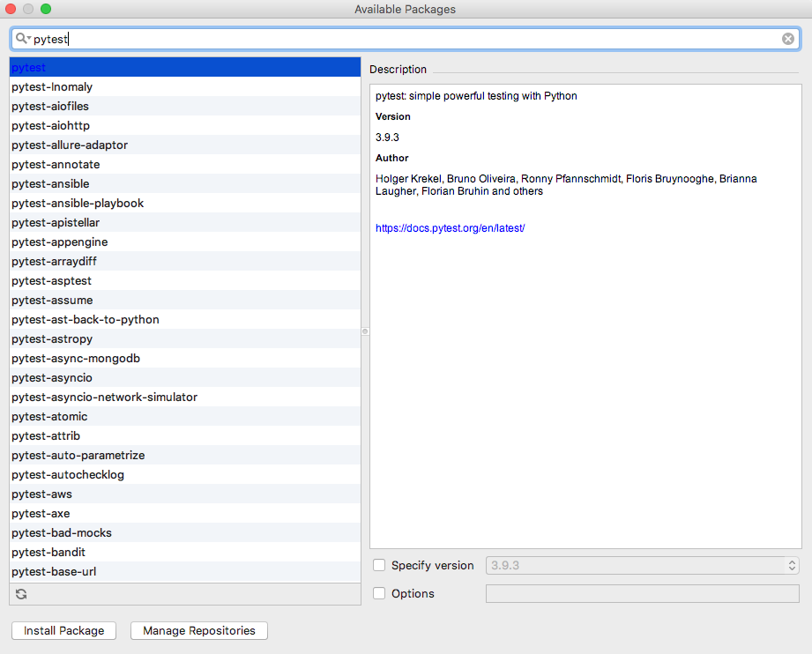Reload the package list with the refresh icon
Image resolution: width=812 pixels, height=654 pixels.
coord(21,594)
